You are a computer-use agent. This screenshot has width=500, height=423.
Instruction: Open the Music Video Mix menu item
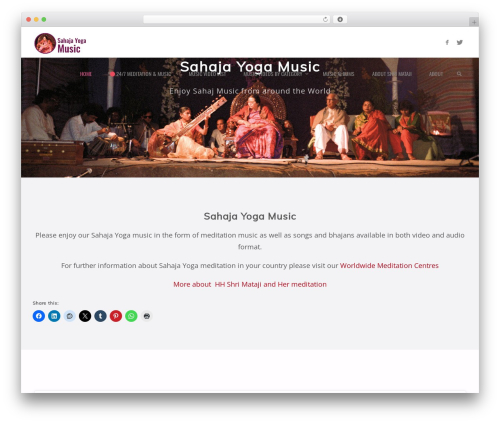pyautogui.click(x=207, y=74)
